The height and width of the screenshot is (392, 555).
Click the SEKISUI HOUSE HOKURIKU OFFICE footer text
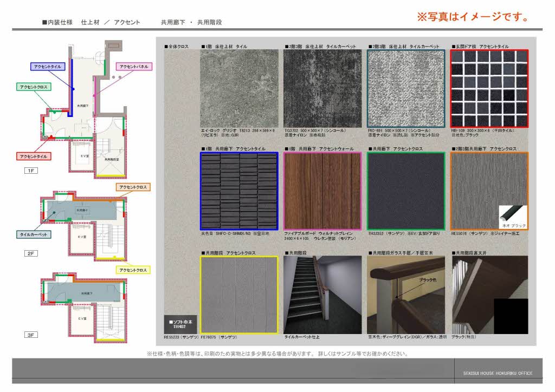point(498,373)
